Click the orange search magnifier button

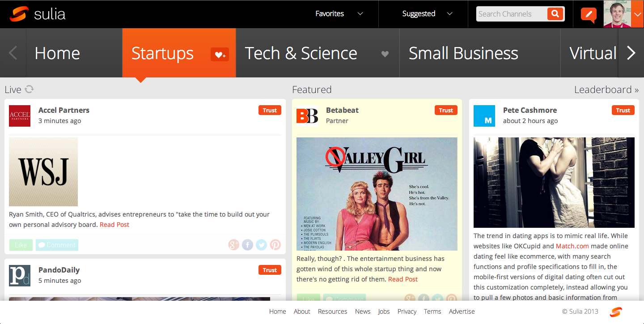[555, 14]
